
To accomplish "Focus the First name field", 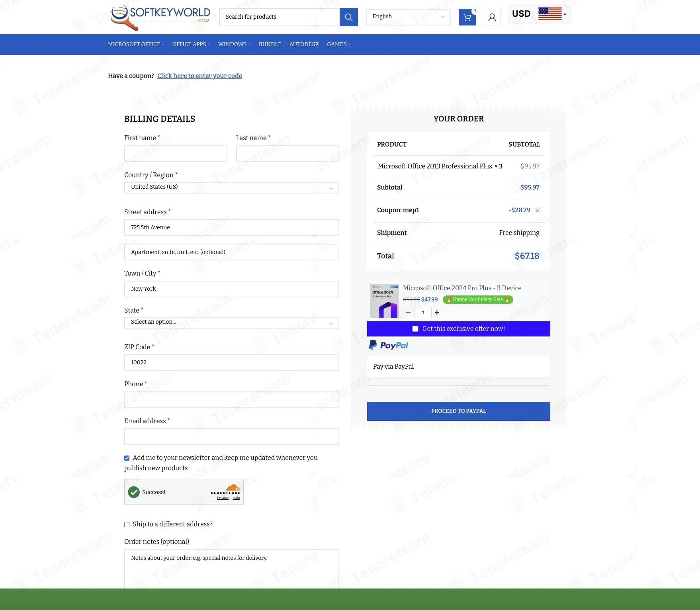I will [x=176, y=153].
